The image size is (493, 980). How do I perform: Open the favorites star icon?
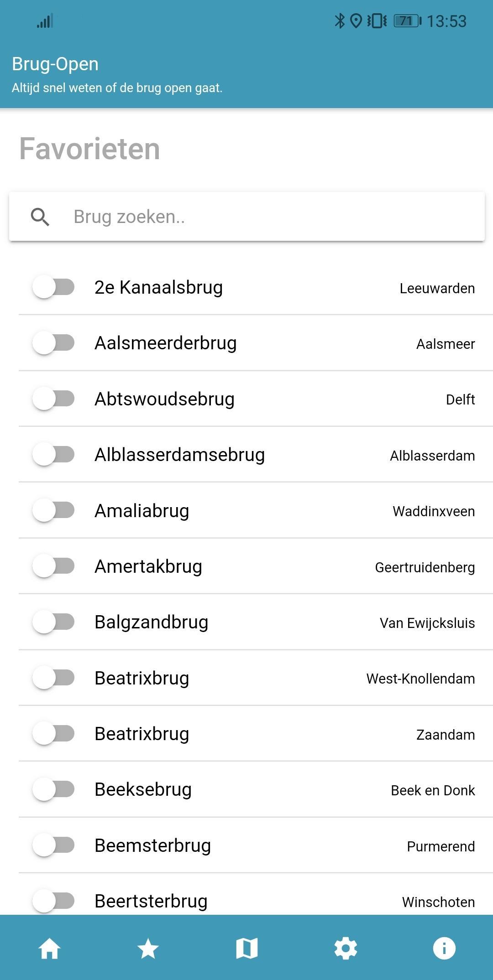click(x=148, y=949)
